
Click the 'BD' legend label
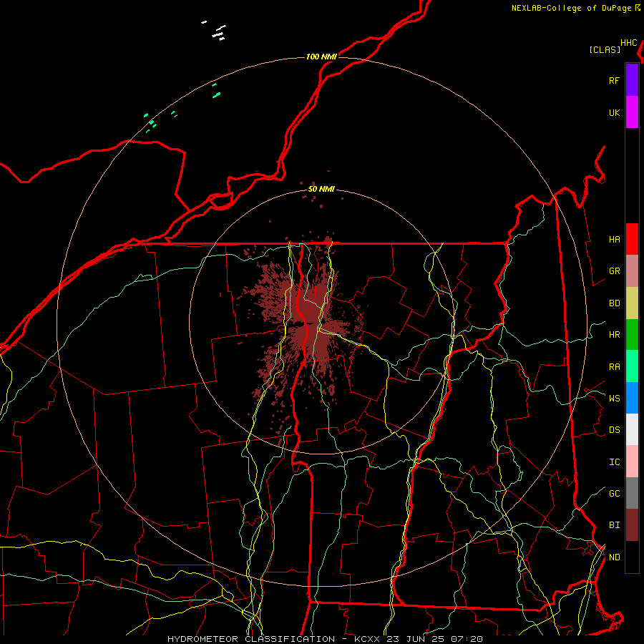point(614,303)
